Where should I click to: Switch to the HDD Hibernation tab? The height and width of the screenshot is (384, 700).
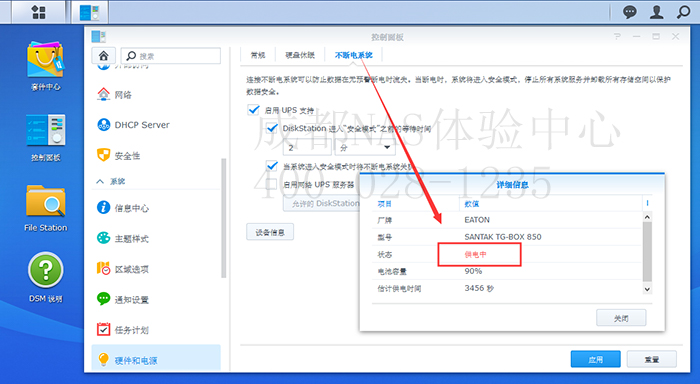300,55
